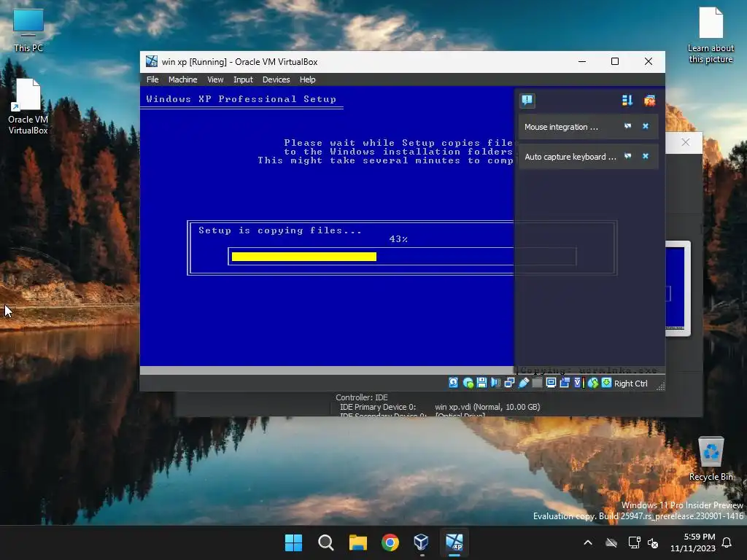
Task: Select the Learn about this picture icon
Action: pyautogui.click(x=711, y=35)
